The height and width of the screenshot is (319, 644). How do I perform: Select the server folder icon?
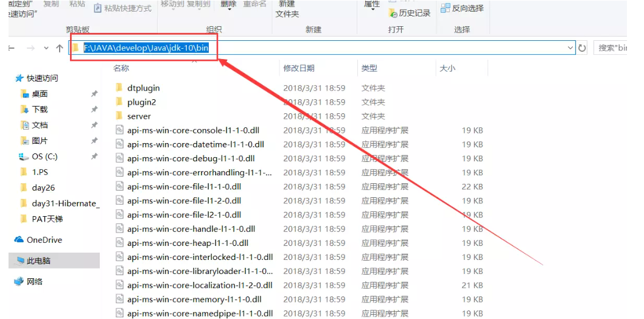click(119, 116)
